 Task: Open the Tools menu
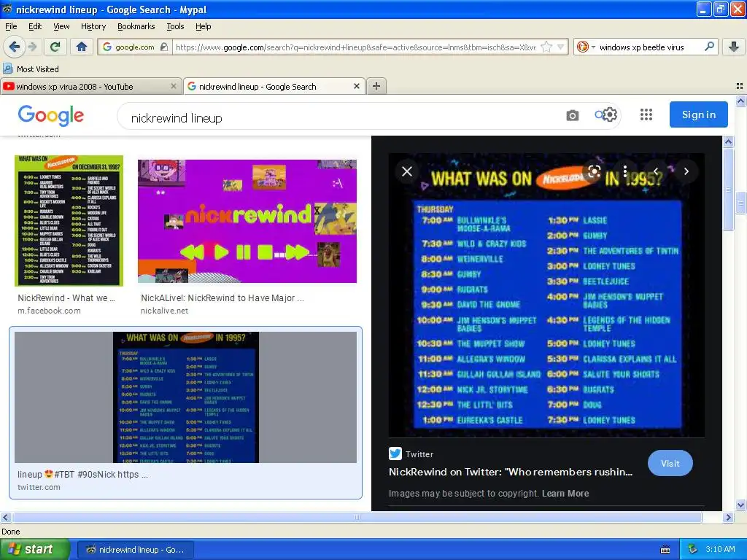pyautogui.click(x=175, y=26)
